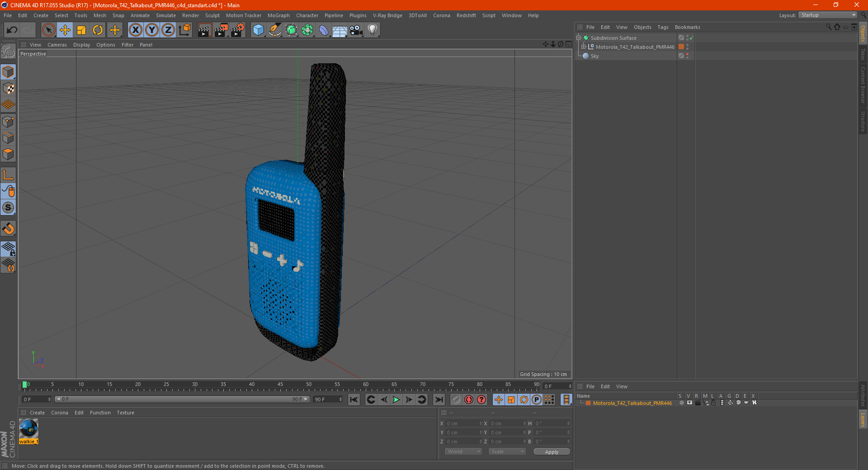868x470 pixels.
Task: Select the Sky object
Action: (594, 56)
